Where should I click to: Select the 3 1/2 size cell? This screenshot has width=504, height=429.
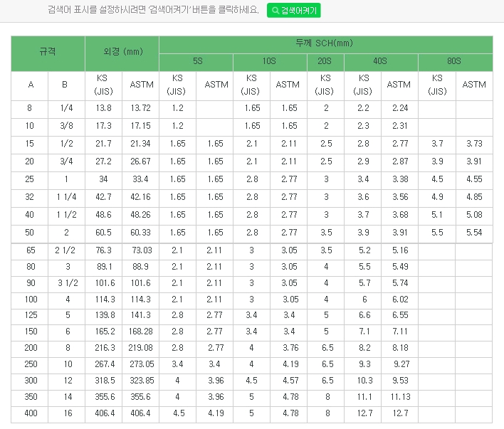pyautogui.click(x=65, y=283)
